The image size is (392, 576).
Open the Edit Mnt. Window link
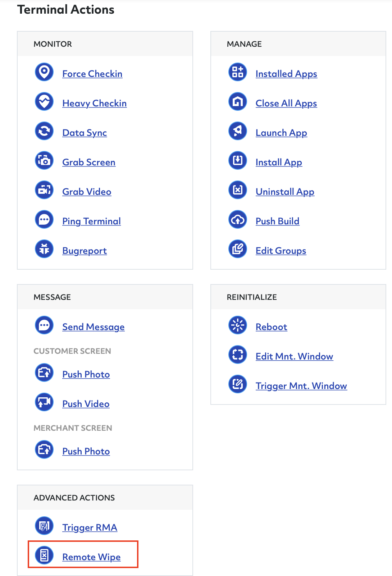295,356
